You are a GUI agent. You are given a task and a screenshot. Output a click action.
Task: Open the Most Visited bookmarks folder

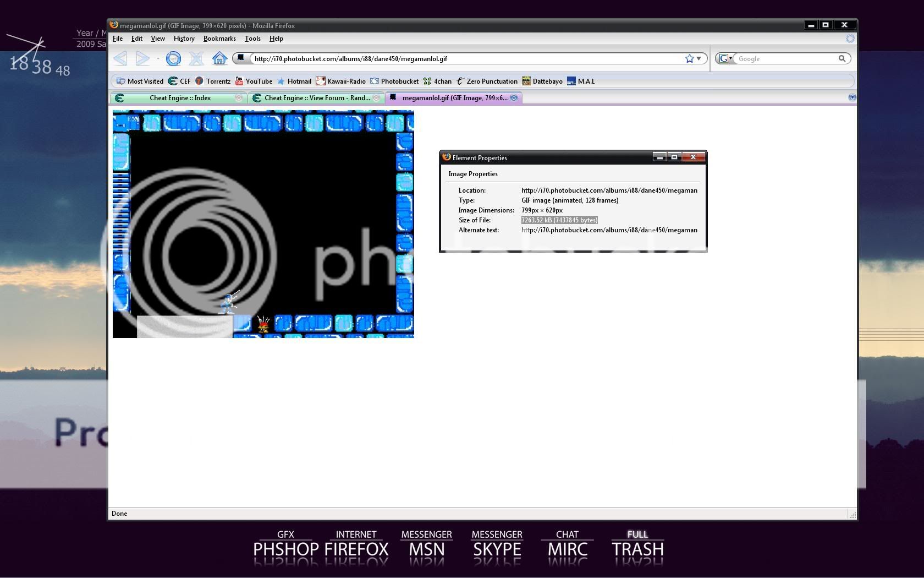point(140,81)
